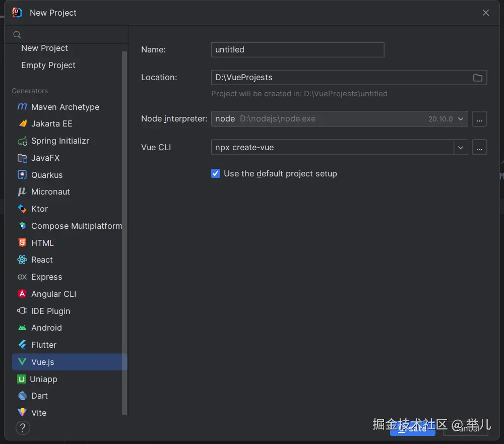Close the New Project dialog
The height and width of the screenshot is (444, 504).
click(x=486, y=13)
